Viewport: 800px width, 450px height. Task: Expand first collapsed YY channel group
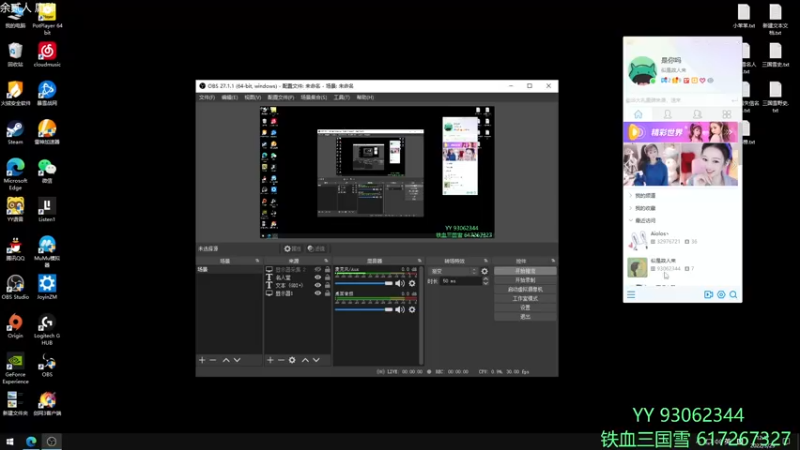tap(631, 195)
